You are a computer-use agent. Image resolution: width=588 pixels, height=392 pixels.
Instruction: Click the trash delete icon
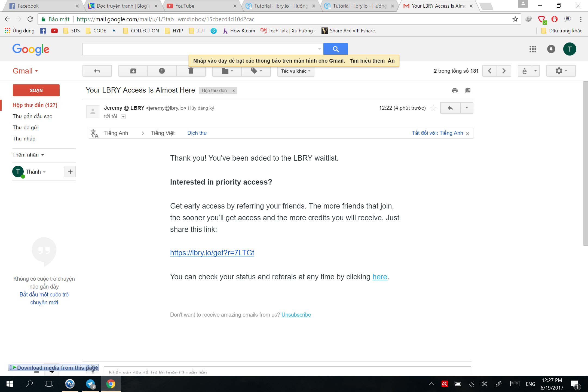click(x=191, y=71)
